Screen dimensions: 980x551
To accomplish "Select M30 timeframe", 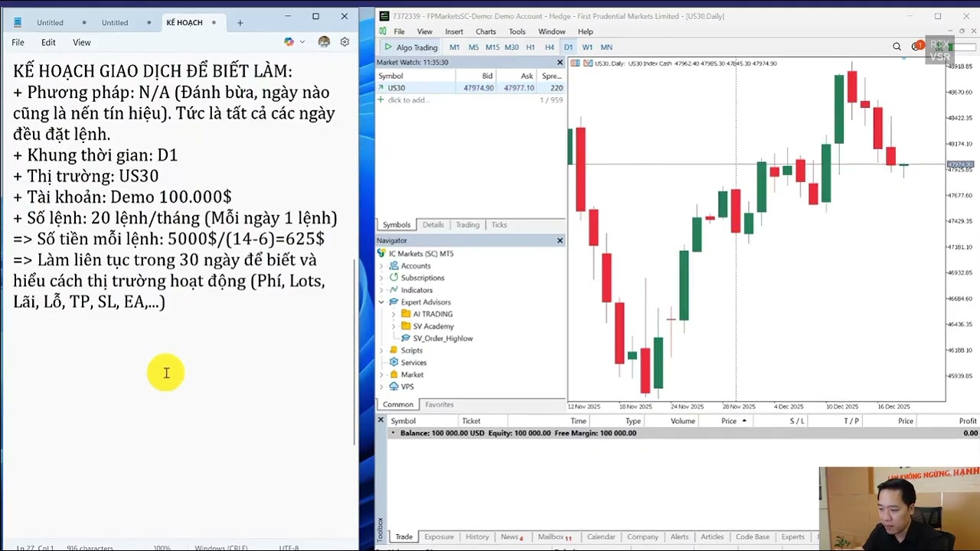I will (511, 47).
